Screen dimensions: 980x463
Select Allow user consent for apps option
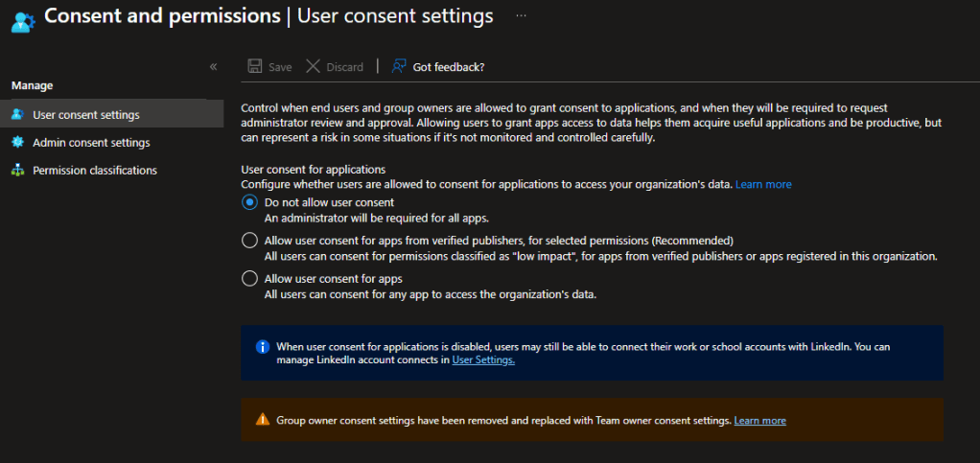pyautogui.click(x=249, y=279)
